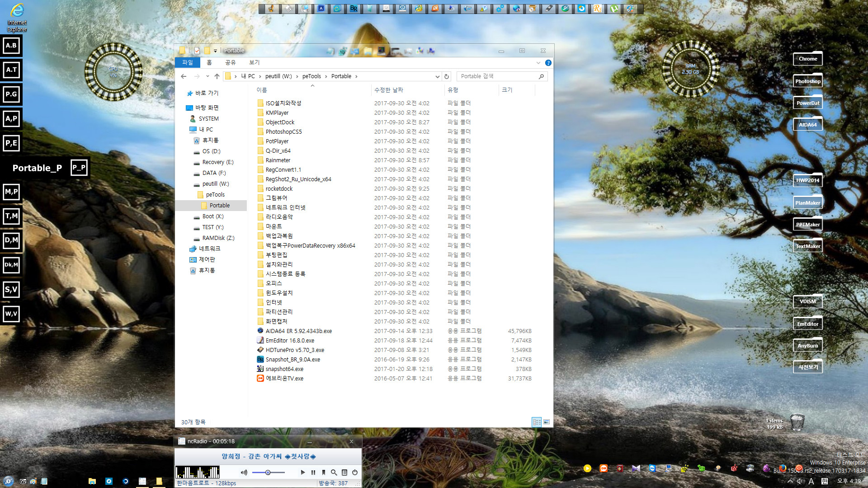Expand the Explorer ribbon chevron
This screenshot has width=868, height=488.
[x=538, y=62]
